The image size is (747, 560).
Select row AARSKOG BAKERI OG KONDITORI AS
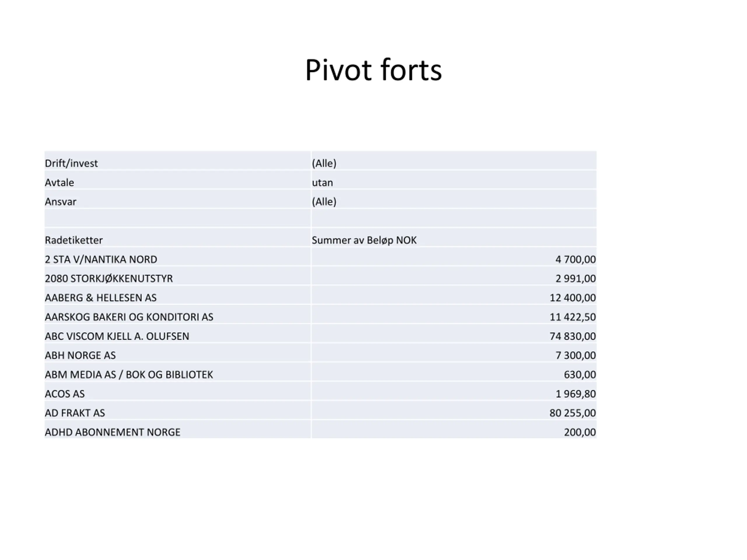pos(320,317)
